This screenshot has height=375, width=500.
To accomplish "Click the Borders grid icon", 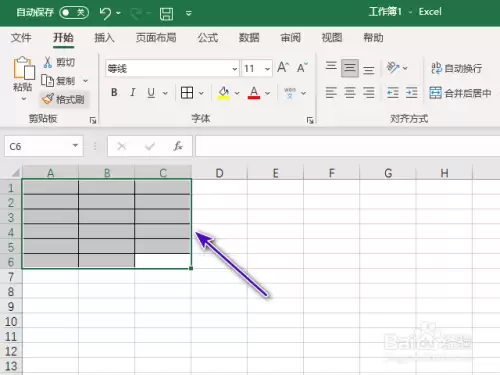I will 187,93.
